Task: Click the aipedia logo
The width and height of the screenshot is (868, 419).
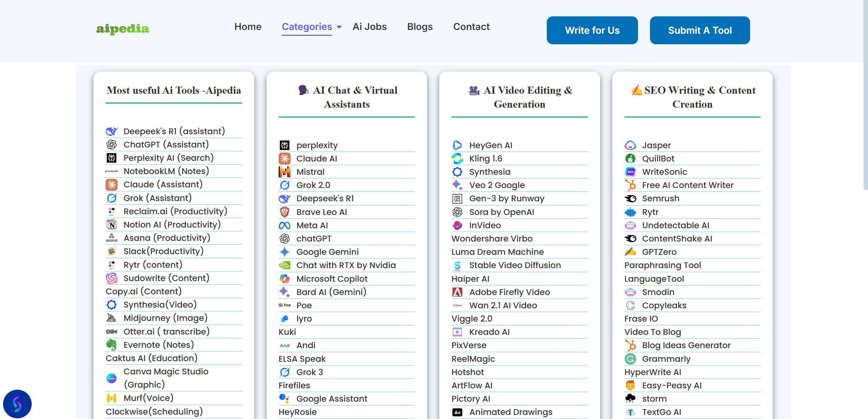Action: point(123,29)
